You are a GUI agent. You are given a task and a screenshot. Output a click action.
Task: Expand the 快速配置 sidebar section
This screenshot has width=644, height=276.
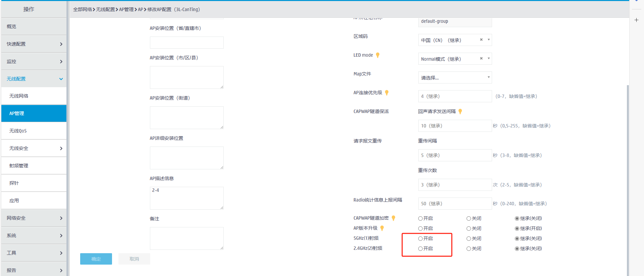pos(34,44)
